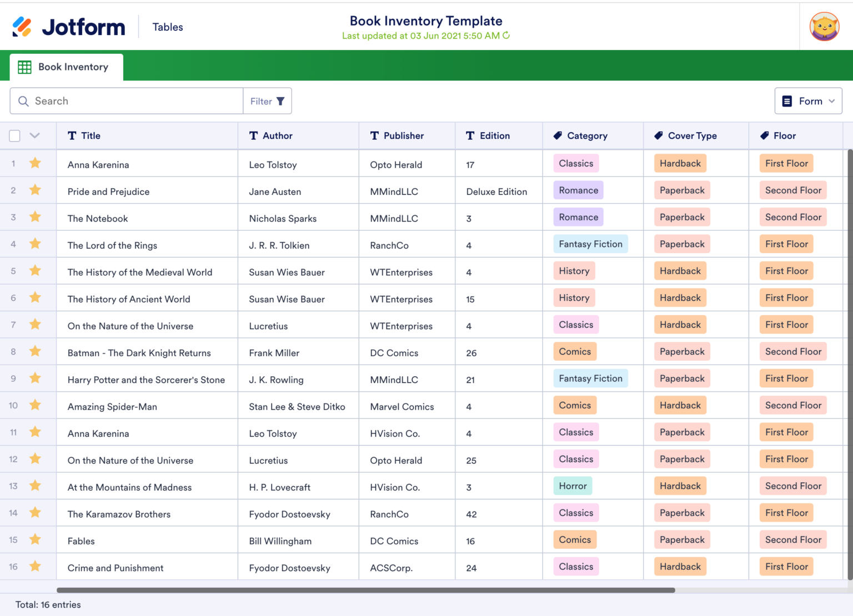Viewport: 853px width, 616px height.
Task: Toggle the select-all rows checkbox
Action: tap(15, 135)
